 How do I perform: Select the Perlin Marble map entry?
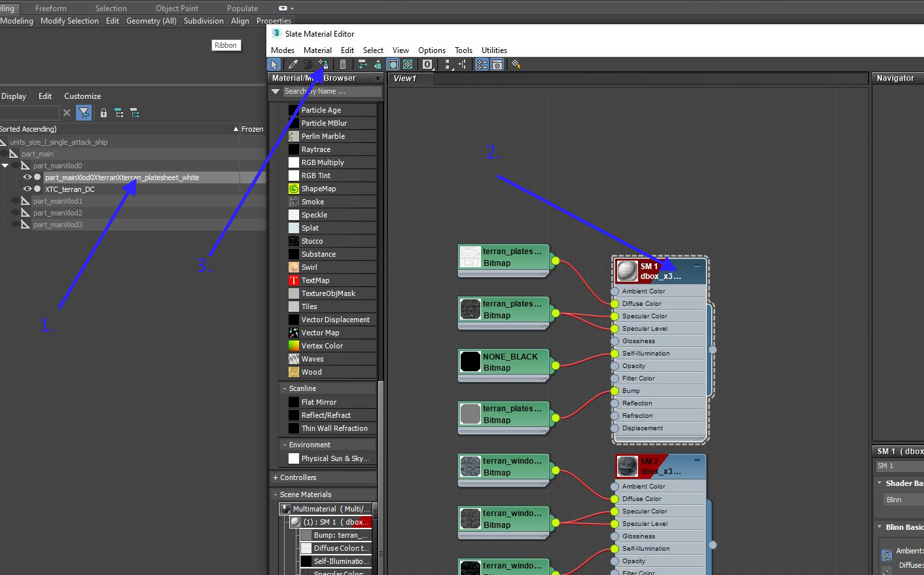323,136
